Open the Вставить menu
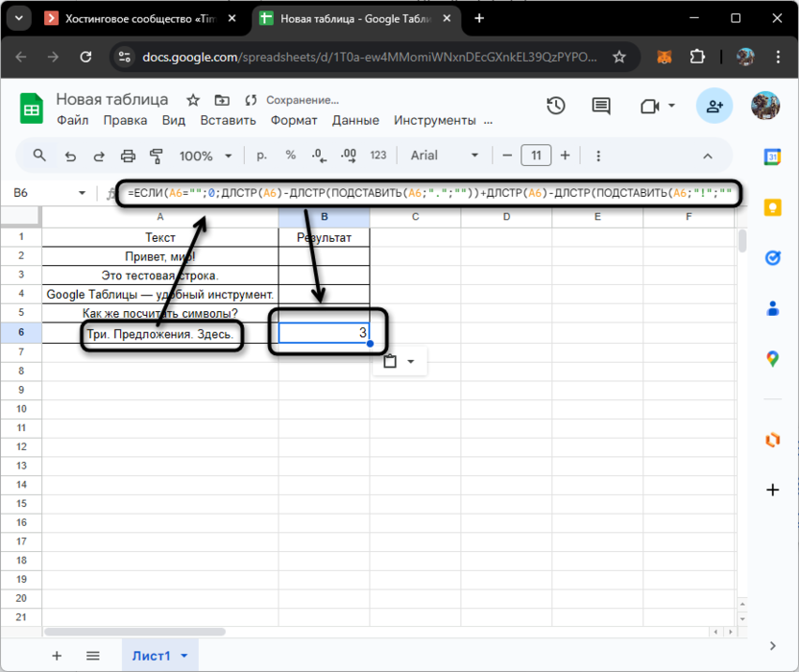This screenshot has height=672, width=799. tap(228, 121)
